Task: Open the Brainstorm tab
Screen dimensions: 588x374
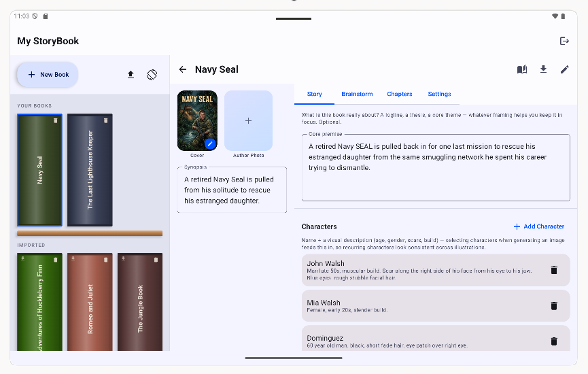Action: [357, 94]
